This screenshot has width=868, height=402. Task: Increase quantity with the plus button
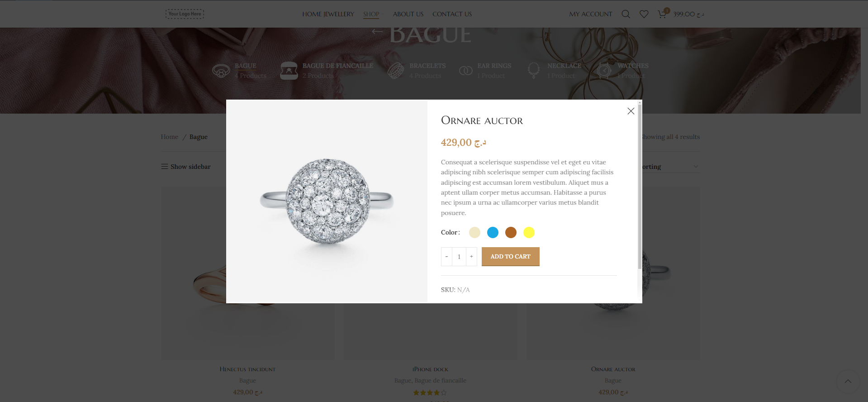coord(471,257)
